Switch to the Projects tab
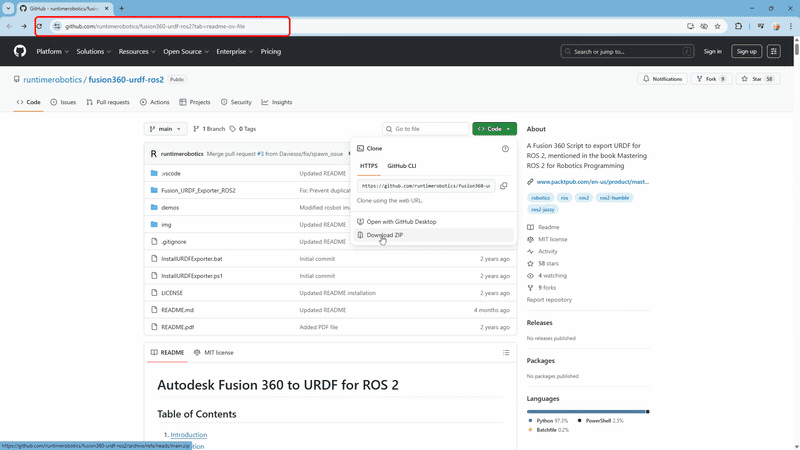The width and height of the screenshot is (800, 450). coord(195,102)
